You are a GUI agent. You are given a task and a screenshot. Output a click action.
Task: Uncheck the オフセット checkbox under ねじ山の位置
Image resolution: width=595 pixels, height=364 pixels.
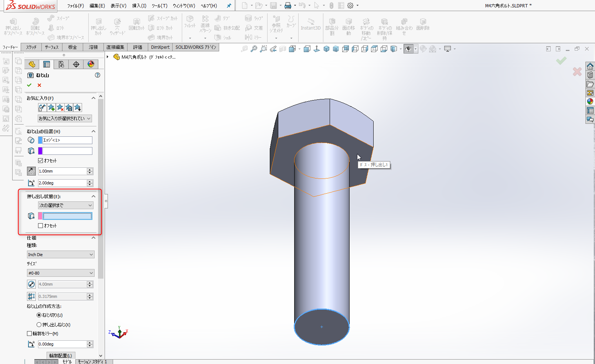(41, 161)
